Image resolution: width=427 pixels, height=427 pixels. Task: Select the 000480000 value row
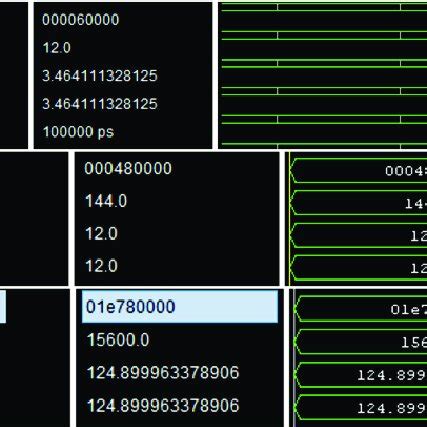[x=128, y=168]
